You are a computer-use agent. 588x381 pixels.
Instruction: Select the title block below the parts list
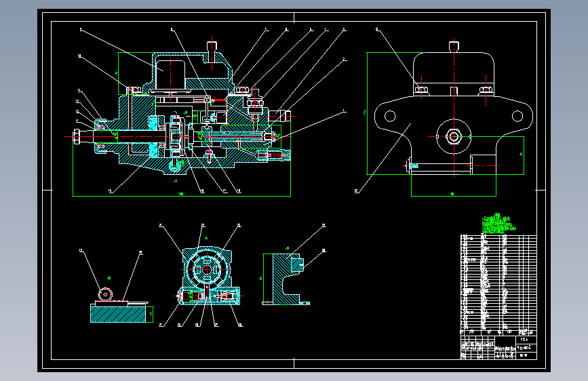[498, 348]
